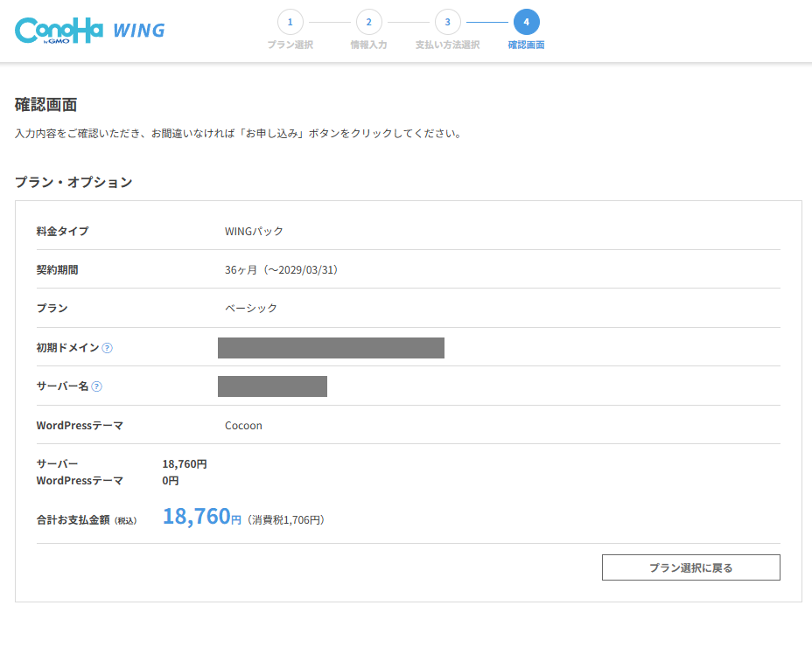This screenshot has height=654, width=812.
Task: Click the 36ヶ月 contract period value
Action: point(281,270)
